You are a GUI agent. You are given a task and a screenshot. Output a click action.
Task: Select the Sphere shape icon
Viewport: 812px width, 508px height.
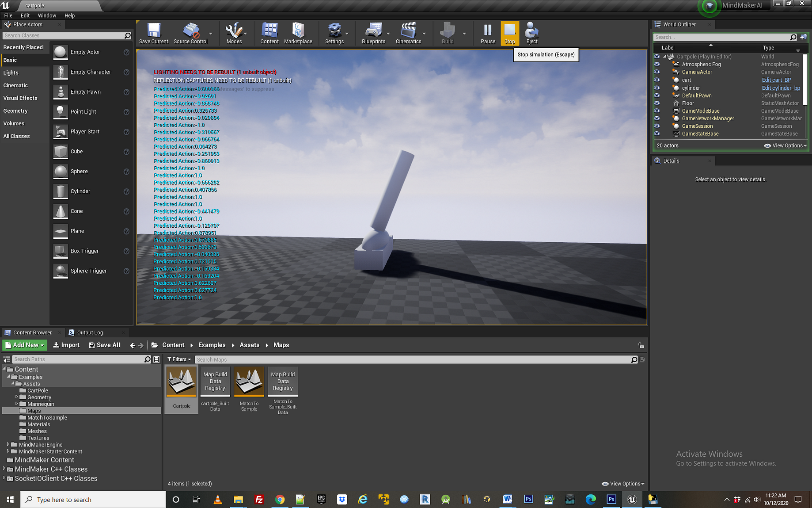[61, 172]
